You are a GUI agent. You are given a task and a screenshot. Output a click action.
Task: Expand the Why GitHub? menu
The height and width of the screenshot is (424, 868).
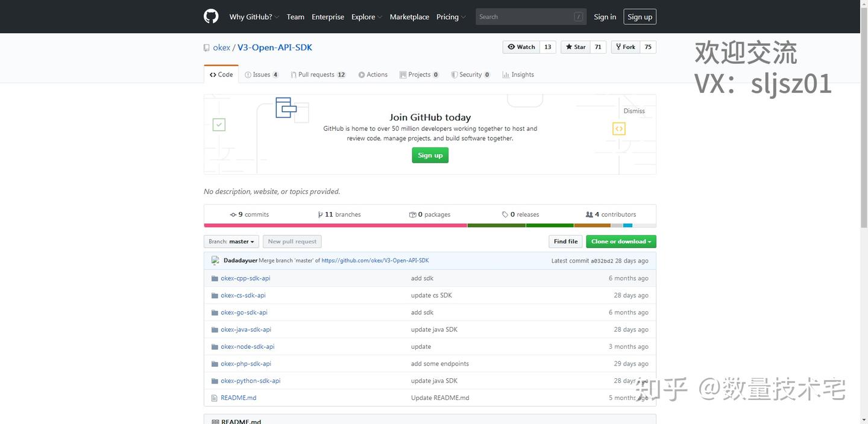click(254, 17)
